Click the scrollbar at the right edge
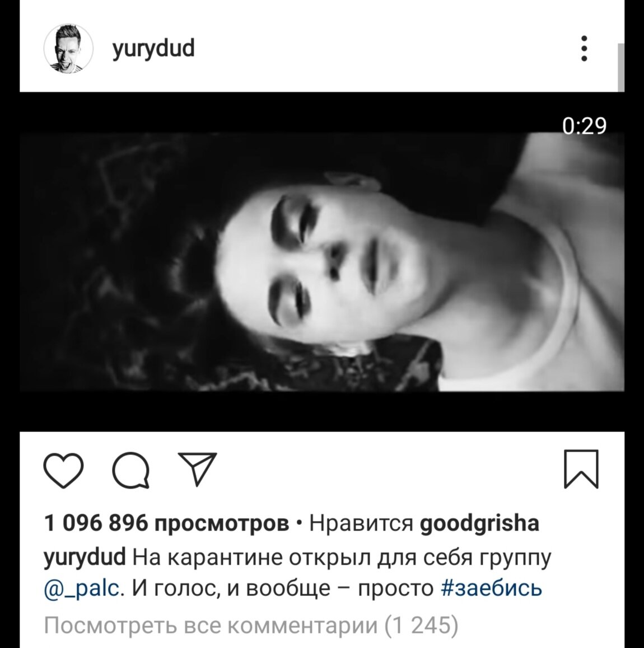The height and width of the screenshot is (648, 644). click(x=620, y=67)
